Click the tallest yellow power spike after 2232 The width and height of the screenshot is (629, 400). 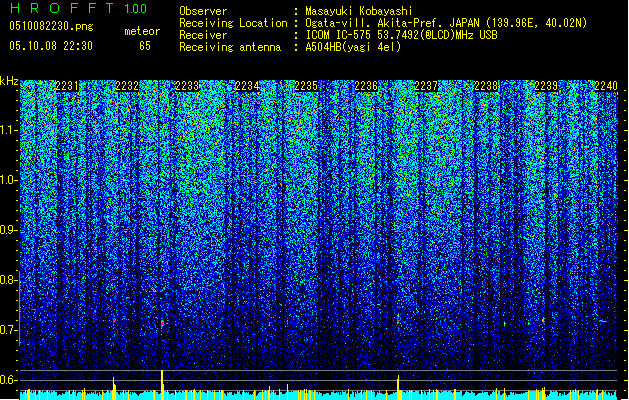tap(162, 384)
